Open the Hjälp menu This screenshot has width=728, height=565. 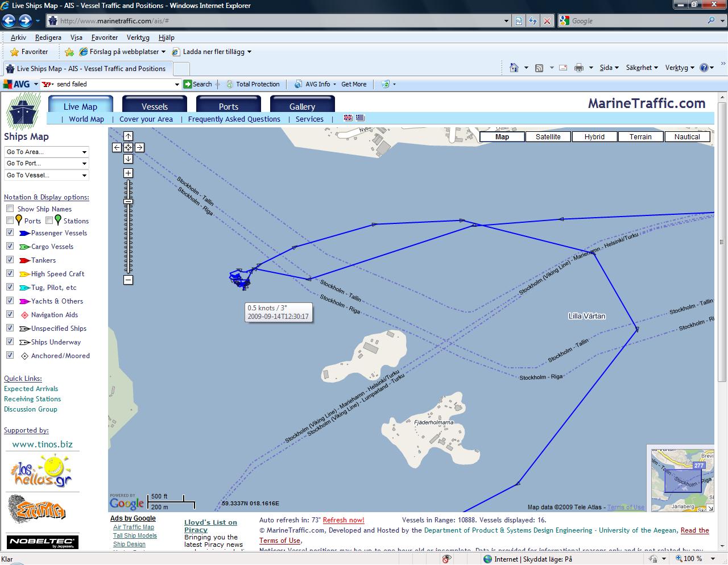[x=167, y=38]
